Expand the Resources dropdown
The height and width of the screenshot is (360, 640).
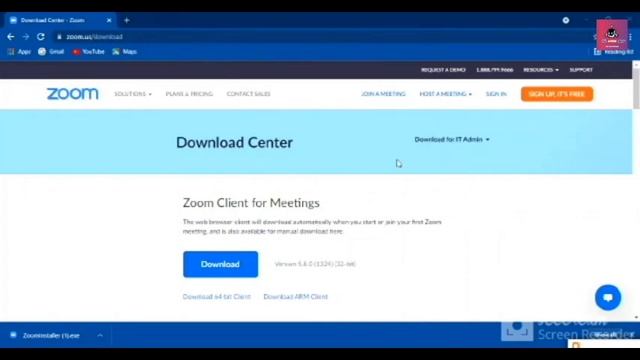[x=541, y=70]
